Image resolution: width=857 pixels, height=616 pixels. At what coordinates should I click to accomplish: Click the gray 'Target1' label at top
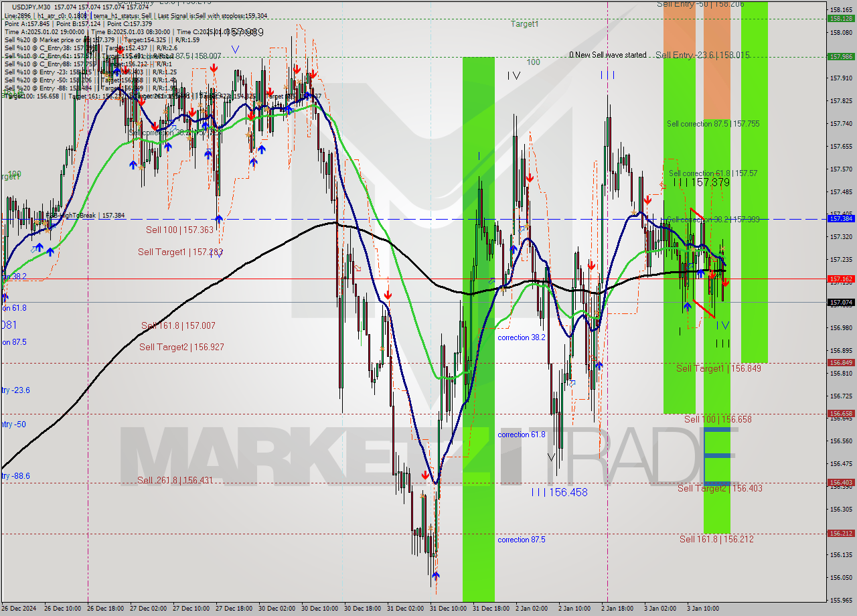(x=525, y=24)
